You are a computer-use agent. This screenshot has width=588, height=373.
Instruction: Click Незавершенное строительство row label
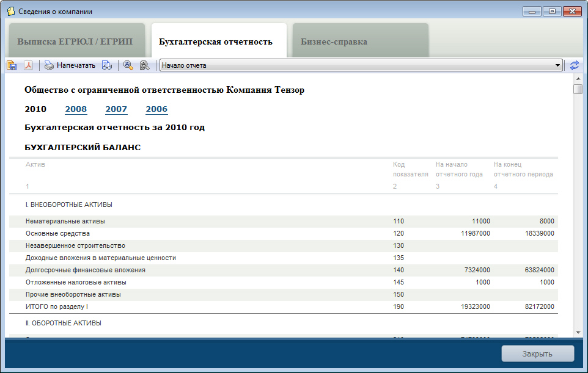tap(75, 245)
